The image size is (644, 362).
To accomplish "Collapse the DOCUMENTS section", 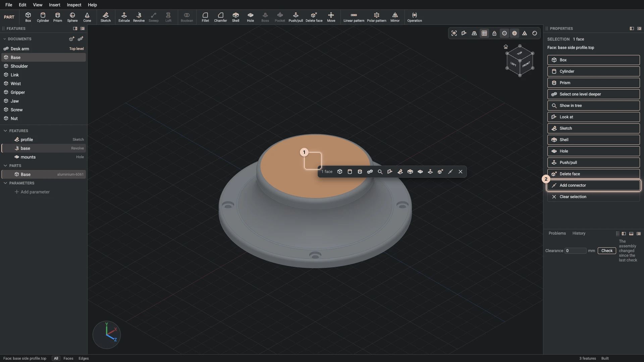I will (x=5, y=39).
